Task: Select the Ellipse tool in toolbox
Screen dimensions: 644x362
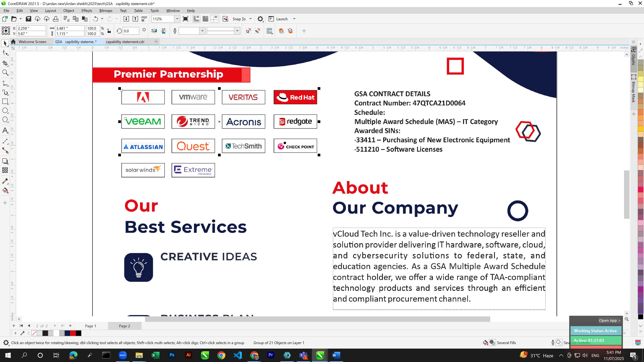Action: point(5,111)
